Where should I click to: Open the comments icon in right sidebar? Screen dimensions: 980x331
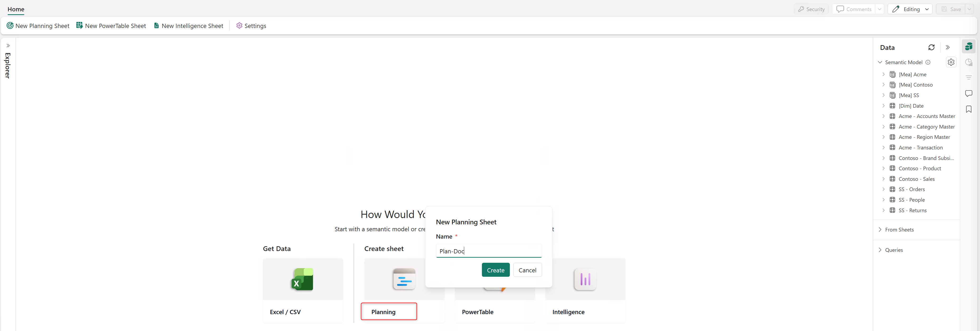(969, 93)
